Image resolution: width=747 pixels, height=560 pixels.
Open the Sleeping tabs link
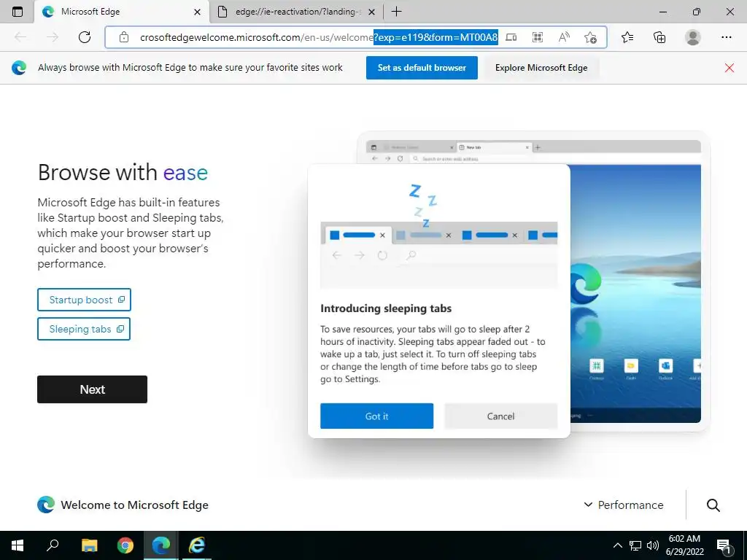point(84,329)
